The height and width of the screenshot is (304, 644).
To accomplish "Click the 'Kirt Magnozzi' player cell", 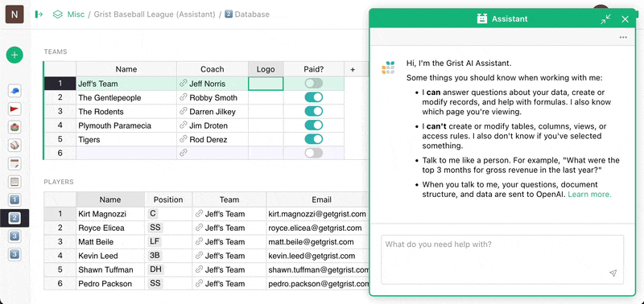I will tap(110, 214).
